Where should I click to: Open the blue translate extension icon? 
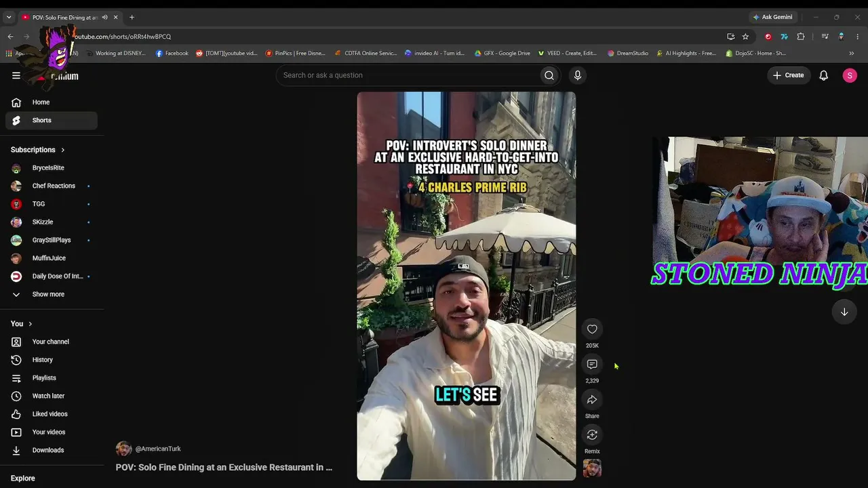point(784,37)
